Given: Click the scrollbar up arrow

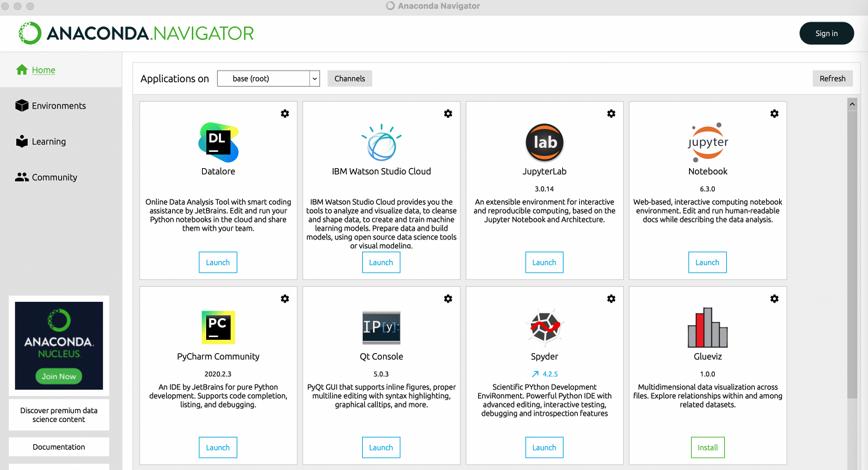Looking at the screenshot, I should coord(852,104).
